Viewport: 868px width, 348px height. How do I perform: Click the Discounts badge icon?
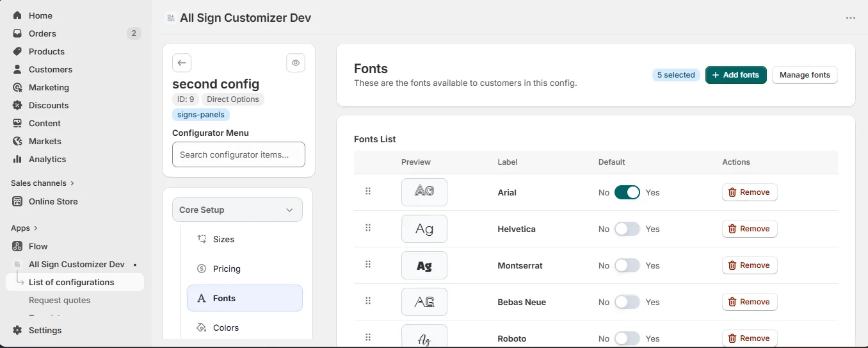point(17,105)
